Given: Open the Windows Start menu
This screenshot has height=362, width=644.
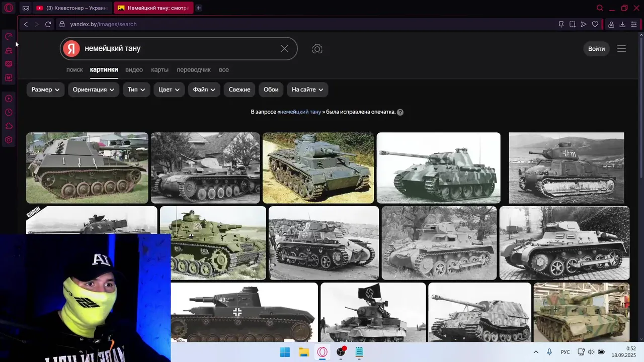Looking at the screenshot, I should (285, 352).
